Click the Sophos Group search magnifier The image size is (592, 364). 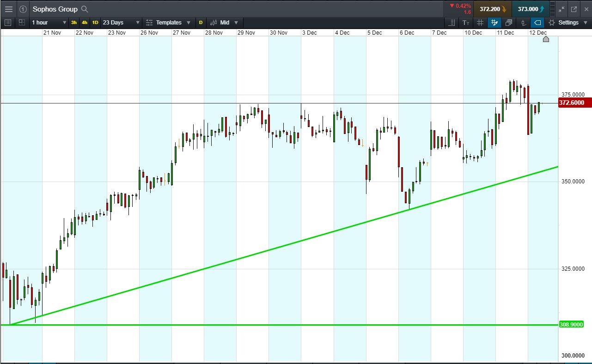pos(84,9)
